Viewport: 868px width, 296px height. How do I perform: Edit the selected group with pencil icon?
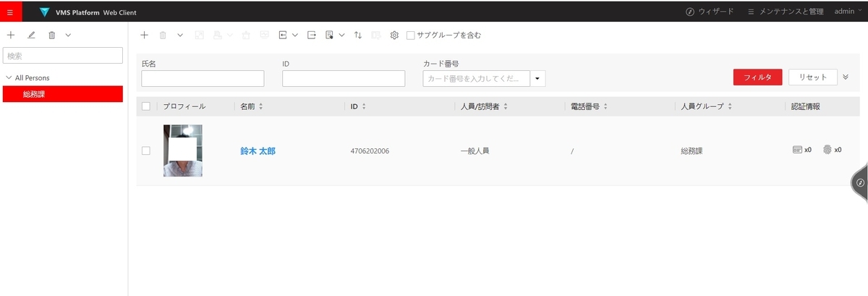click(31, 35)
